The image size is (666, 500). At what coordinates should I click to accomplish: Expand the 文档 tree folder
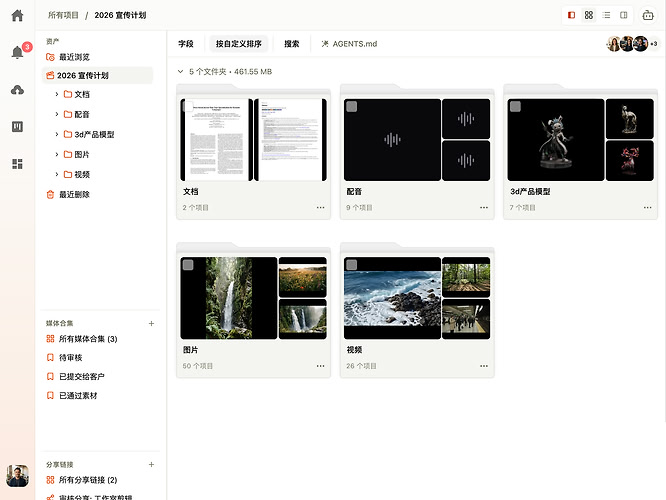click(x=56, y=94)
